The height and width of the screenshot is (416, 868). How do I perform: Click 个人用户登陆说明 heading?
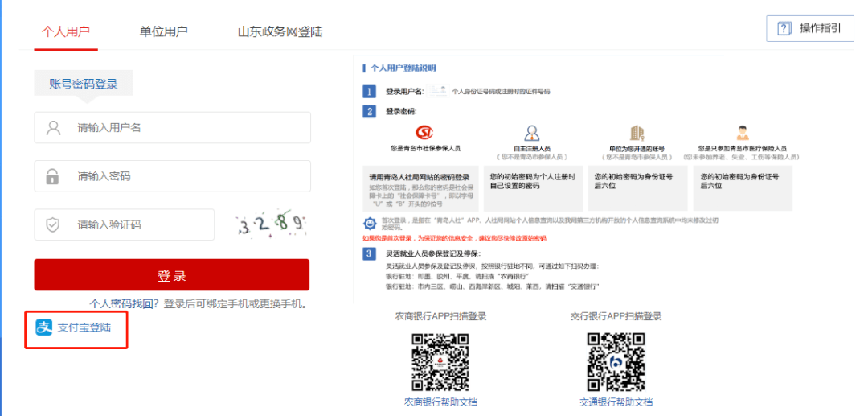pyautogui.click(x=403, y=68)
